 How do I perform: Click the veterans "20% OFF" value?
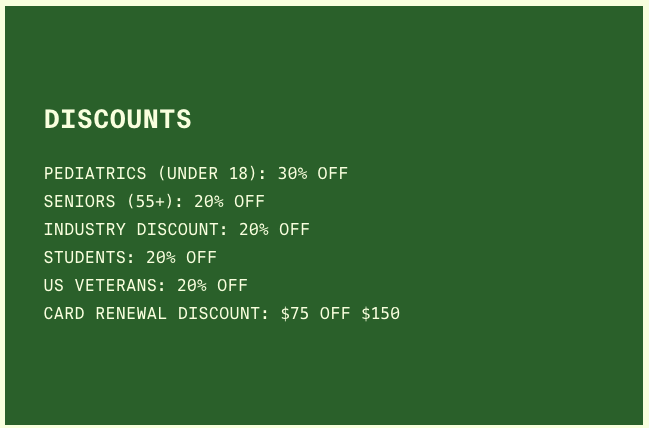[x=212, y=285]
